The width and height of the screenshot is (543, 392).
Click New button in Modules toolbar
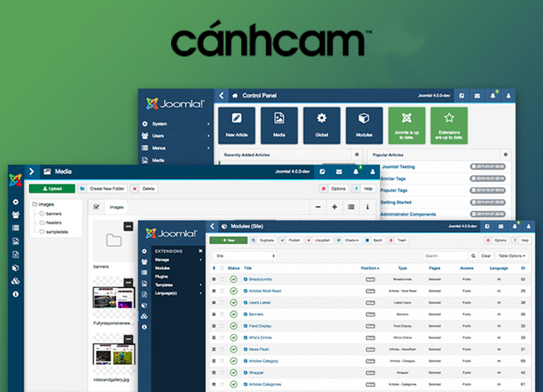[228, 240]
